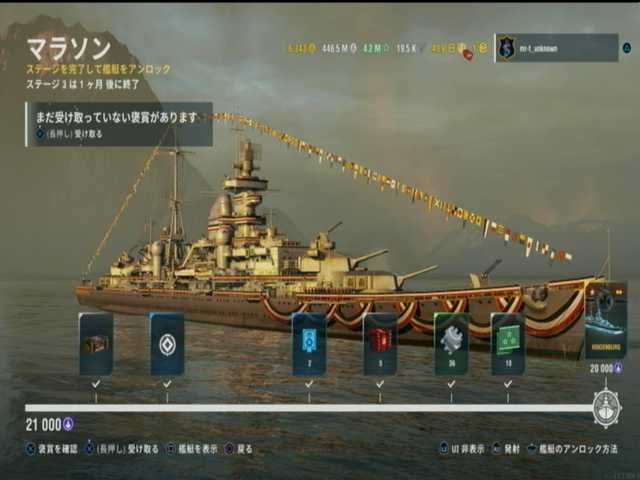The image size is (640, 480).
Task: Claim unclaimed rewards notification banner
Action: pos(119,124)
